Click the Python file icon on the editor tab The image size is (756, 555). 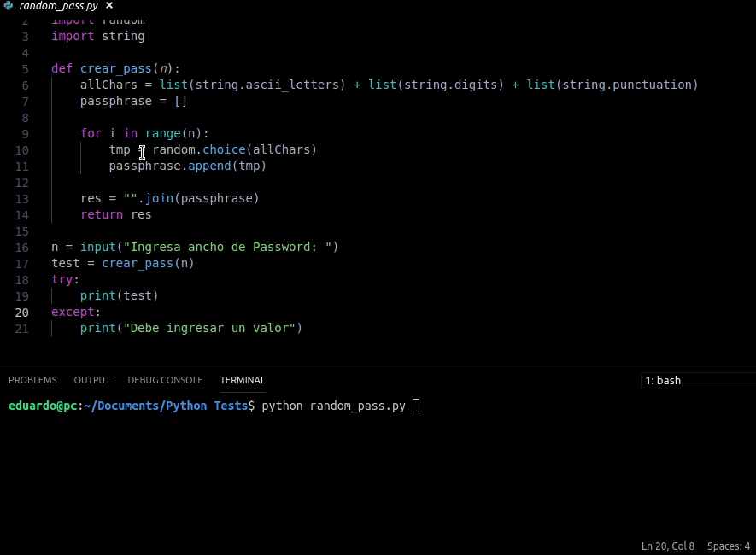tap(9, 5)
